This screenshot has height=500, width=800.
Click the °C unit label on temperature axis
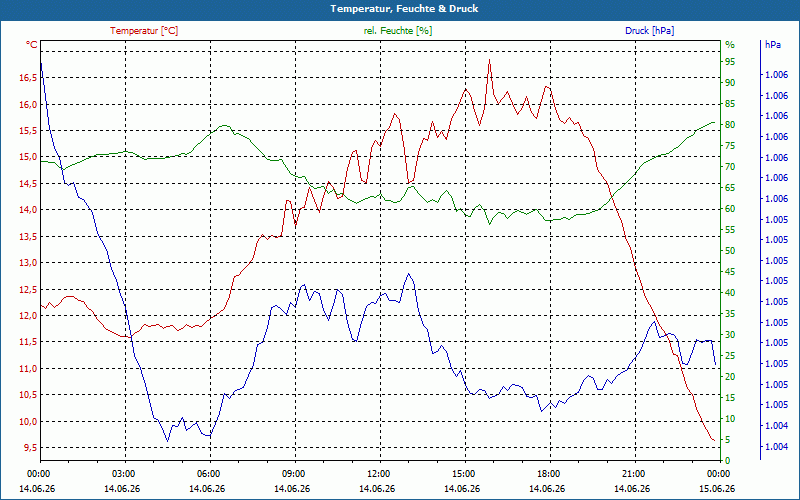pos(32,45)
